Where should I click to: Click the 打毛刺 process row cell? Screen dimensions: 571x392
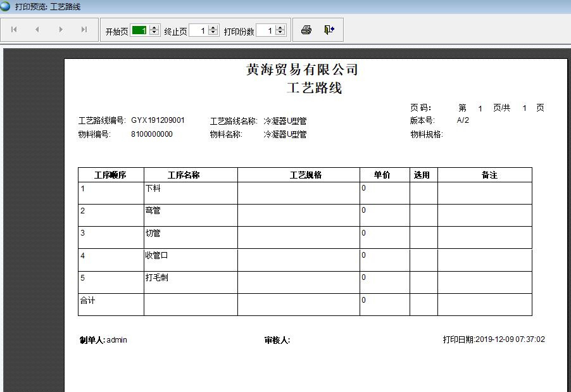(156, 278)
